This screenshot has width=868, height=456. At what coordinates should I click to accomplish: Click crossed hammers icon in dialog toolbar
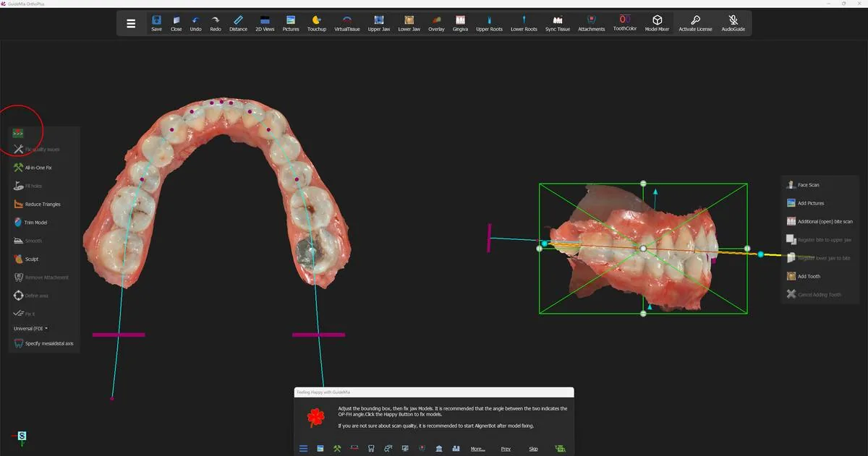[337, 449]
